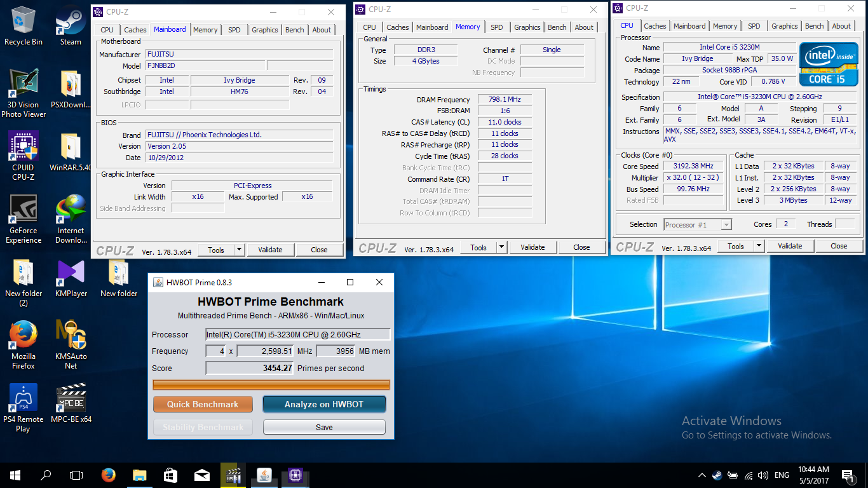Switch to SPD tab in Mainboard window
Viewport: 868px width, 488px height.
(x=234, y=30)
